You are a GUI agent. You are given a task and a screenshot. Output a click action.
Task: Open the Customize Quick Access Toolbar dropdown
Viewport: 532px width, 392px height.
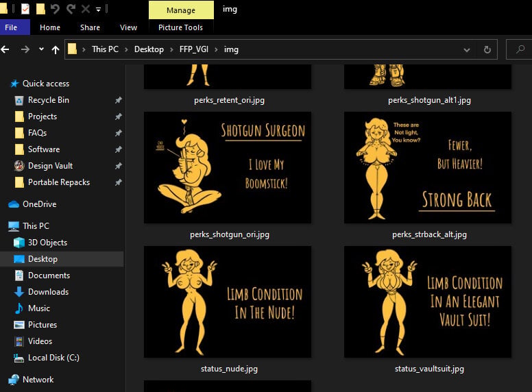(x=99, y=10)
